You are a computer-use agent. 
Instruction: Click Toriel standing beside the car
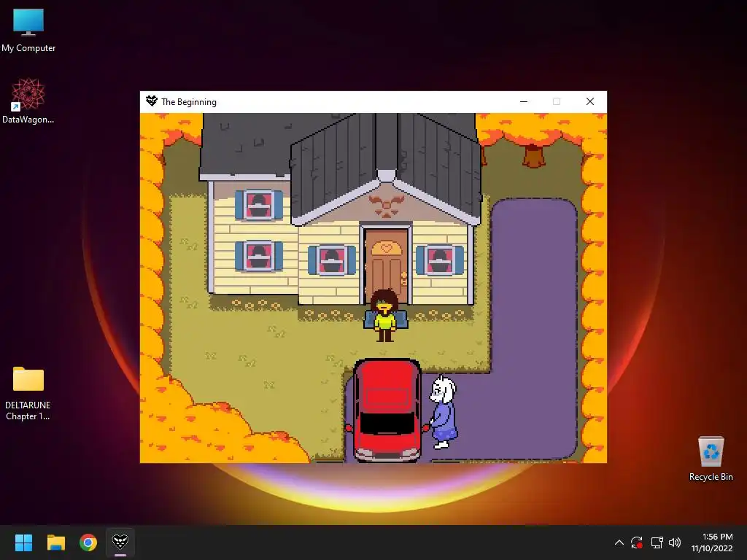(x=443, y=412)
